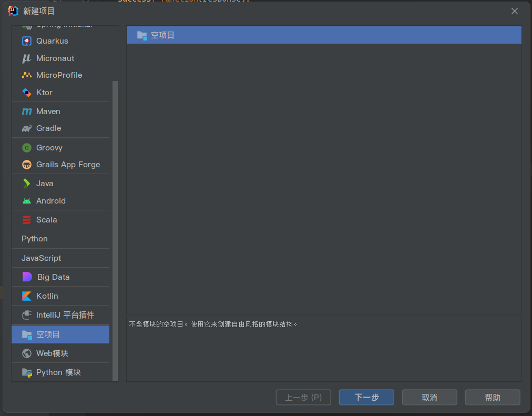Select the Java project type

[45, 184]
